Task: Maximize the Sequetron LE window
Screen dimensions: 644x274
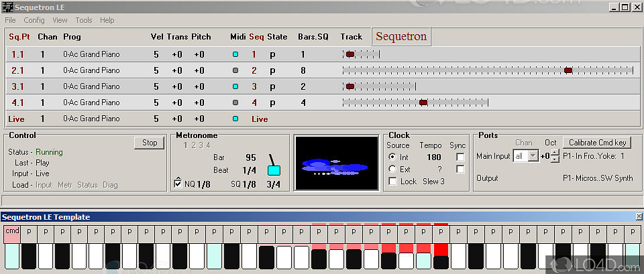Action: pyautogui.click(x=625, y=7)
